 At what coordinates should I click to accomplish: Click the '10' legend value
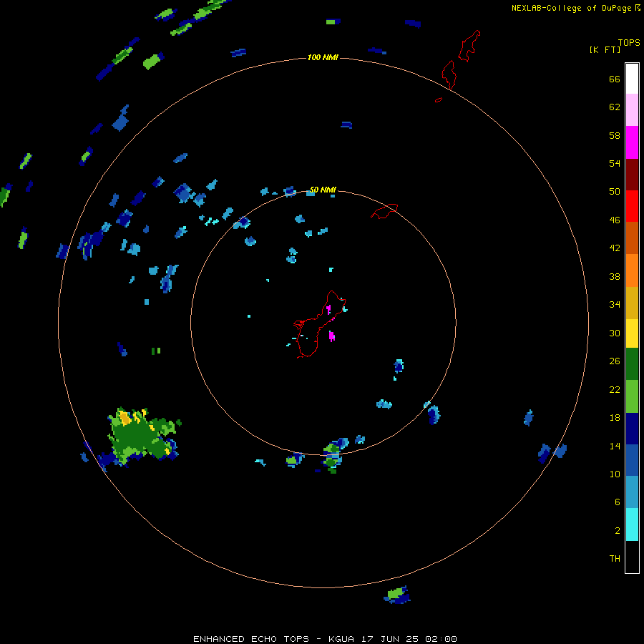(x=615, y=474)
